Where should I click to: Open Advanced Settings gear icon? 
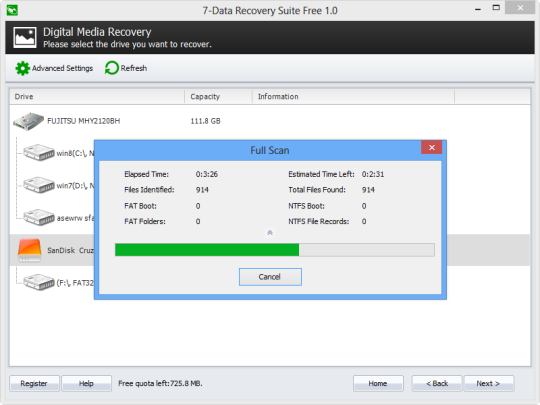[x=23, y=68]
